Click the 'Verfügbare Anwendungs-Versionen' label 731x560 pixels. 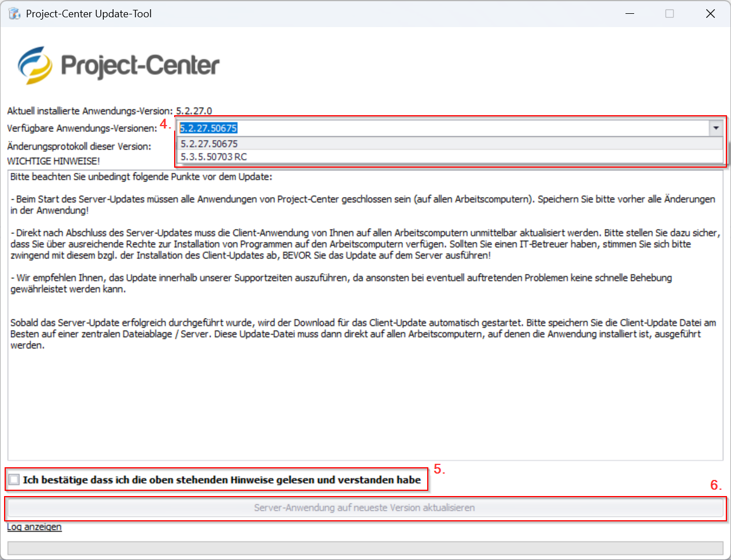82,128
